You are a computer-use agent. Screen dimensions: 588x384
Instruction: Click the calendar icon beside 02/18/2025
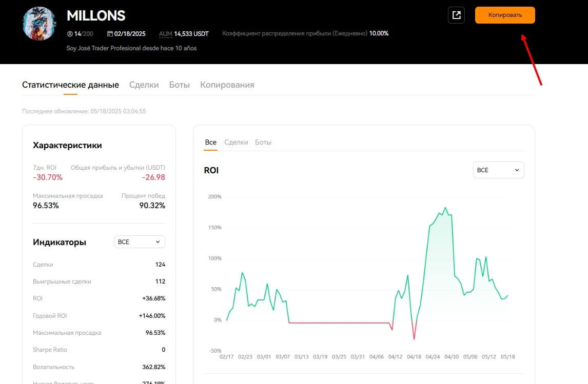pos(110,34)
